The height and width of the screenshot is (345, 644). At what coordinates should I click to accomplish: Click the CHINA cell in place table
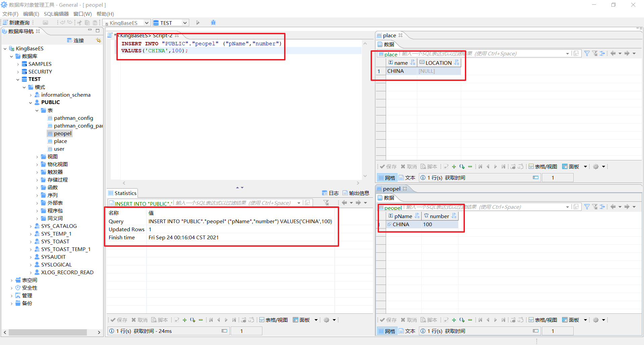401,71
